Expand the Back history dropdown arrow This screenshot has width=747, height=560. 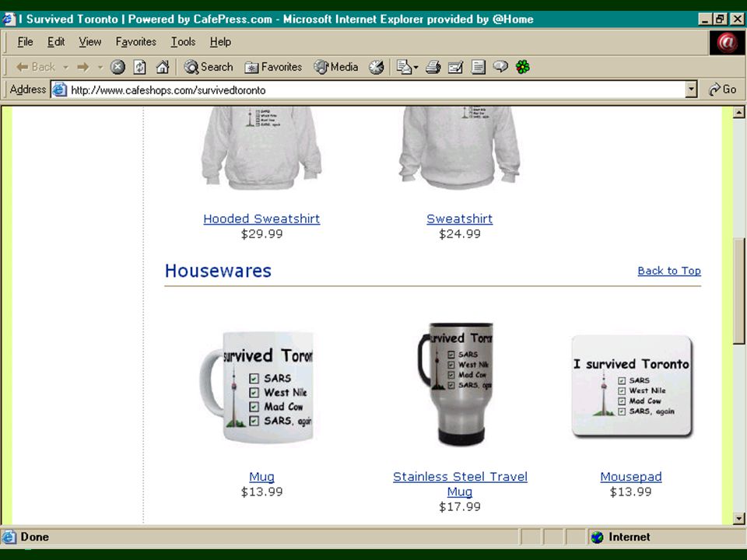[x=65, y=68]
